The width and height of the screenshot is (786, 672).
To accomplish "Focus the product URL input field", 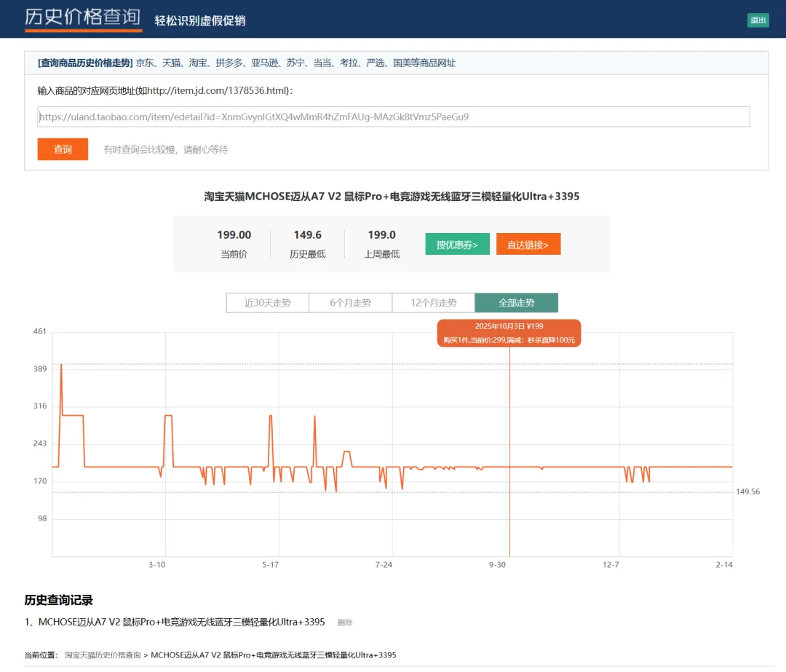I will coord(394,116).
